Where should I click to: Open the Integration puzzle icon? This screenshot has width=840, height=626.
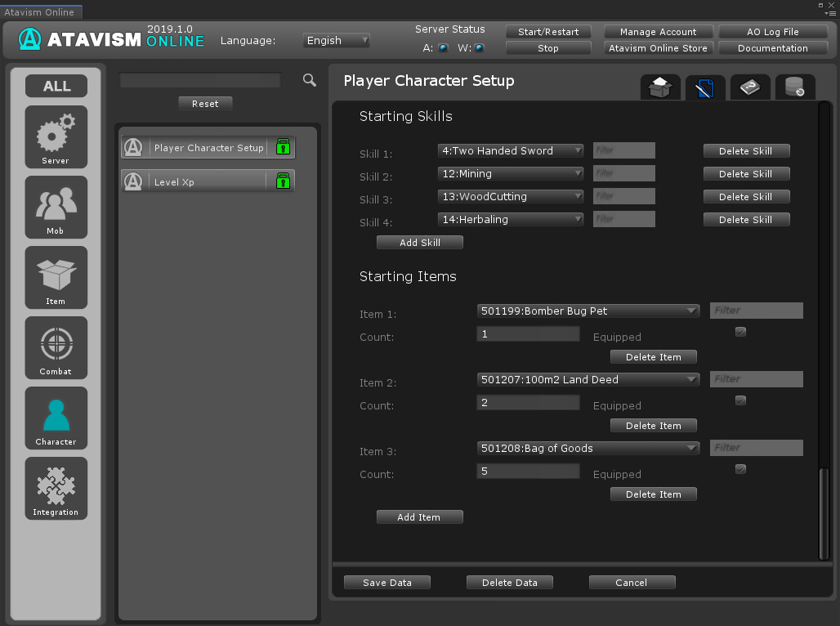click(x=56, y=488)
